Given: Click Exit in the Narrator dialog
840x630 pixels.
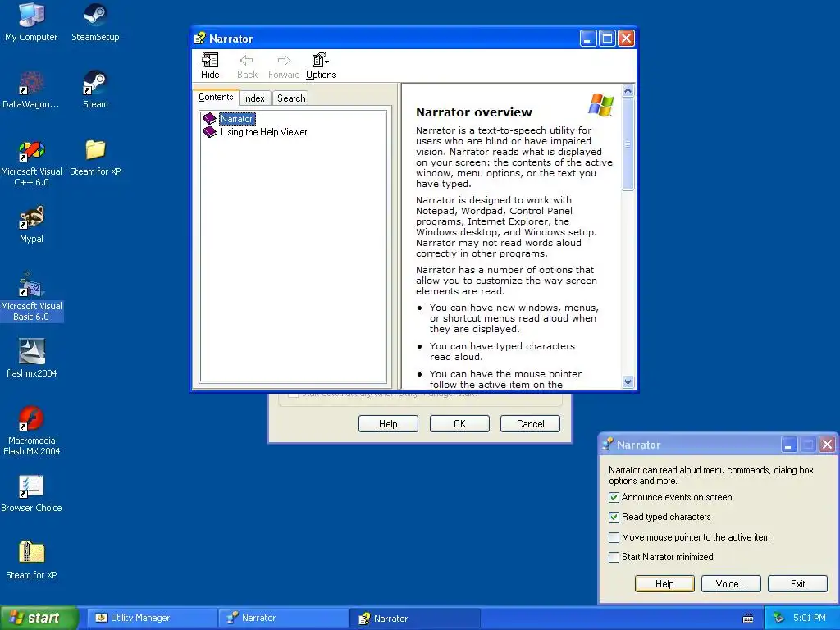Looking at the screenshot, I should 797,584.
